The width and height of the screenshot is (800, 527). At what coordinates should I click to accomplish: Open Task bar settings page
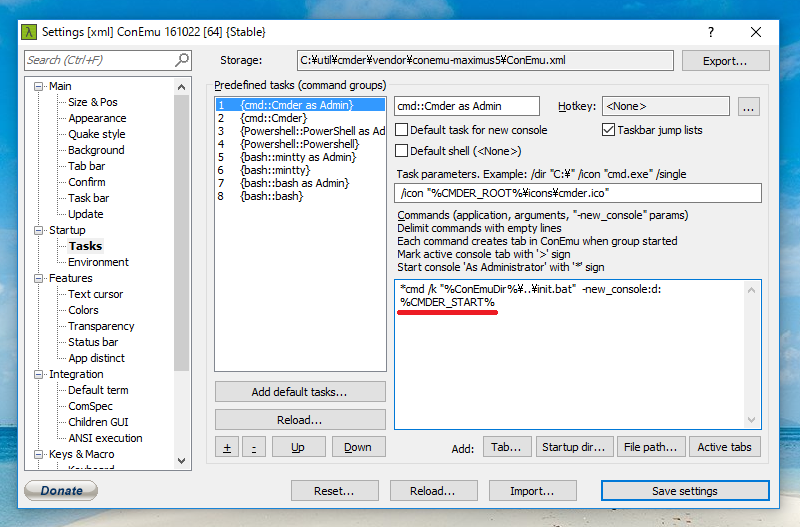[89, 198]
